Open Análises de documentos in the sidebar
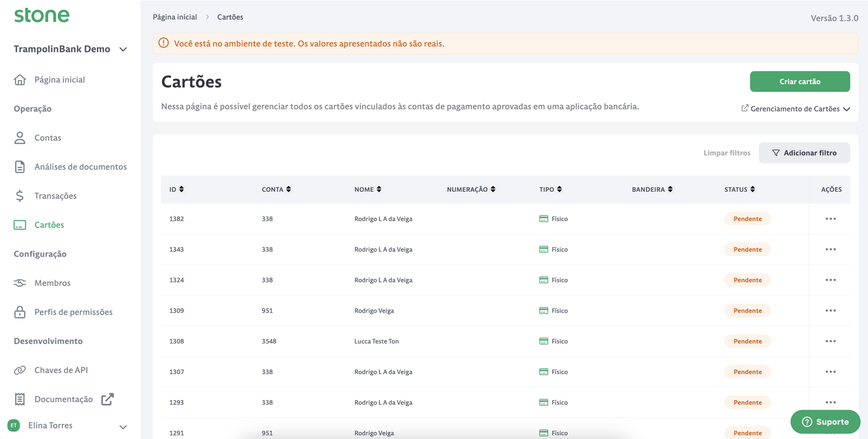Viewport: 868px width, 439px height. (x=80, y=167)
